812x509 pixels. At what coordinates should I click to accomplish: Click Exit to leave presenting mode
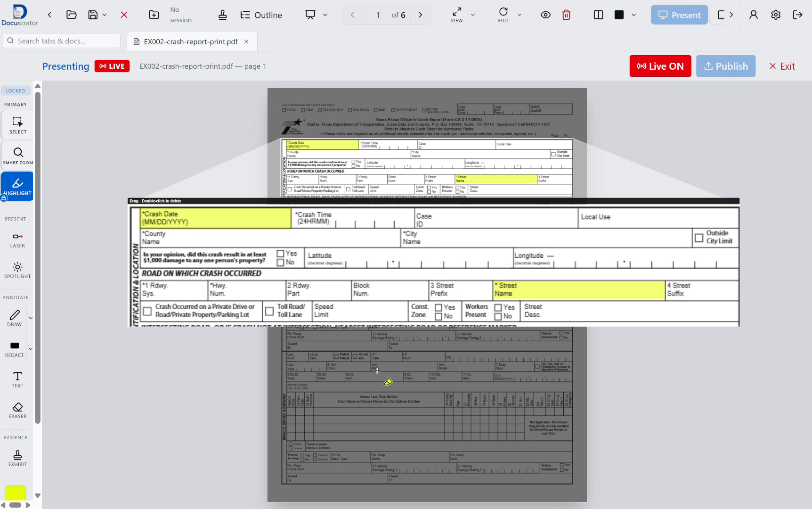782,66
